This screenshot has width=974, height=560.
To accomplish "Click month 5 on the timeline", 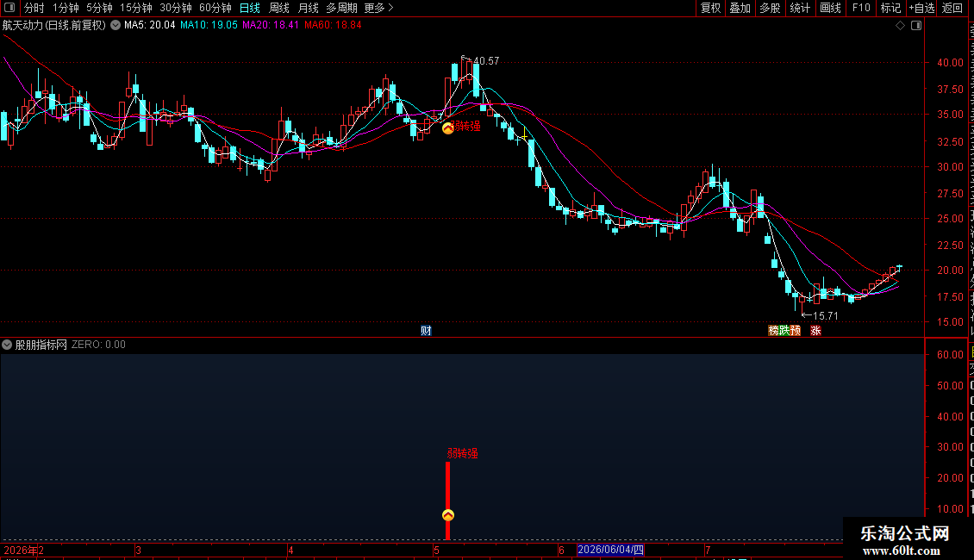I will 437,551.
